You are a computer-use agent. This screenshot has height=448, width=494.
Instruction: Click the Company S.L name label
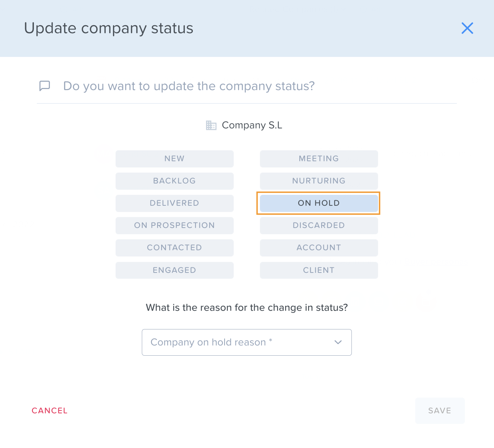coord(252,125)
